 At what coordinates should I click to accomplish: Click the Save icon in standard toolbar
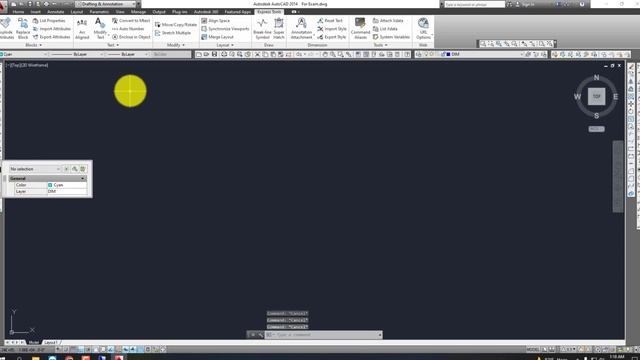click(214, 54)
